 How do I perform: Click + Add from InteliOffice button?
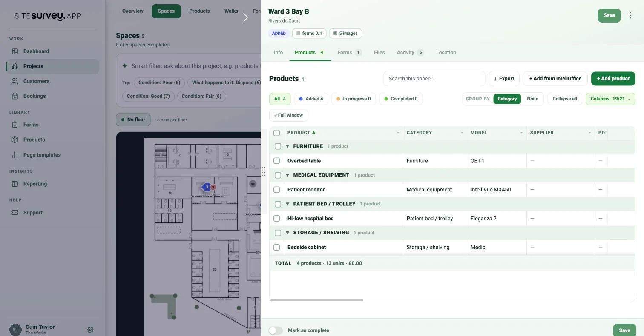[555, 79]
